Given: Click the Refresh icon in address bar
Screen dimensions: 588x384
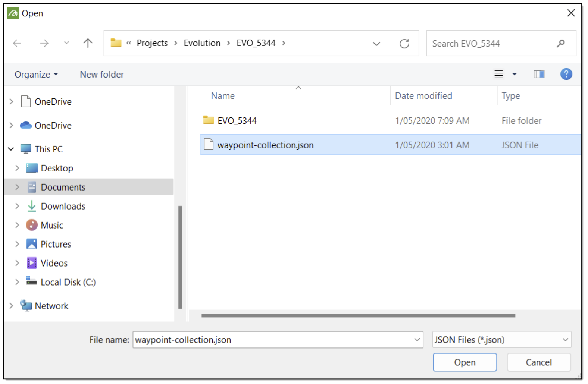Looking at the screenshot, I should coord(404,44).
